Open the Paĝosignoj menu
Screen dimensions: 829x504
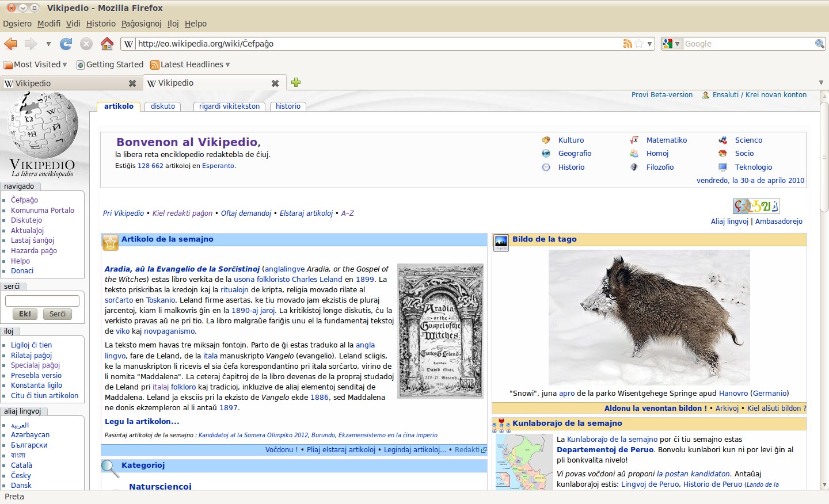pyautogui.click(x=142, y=24)
